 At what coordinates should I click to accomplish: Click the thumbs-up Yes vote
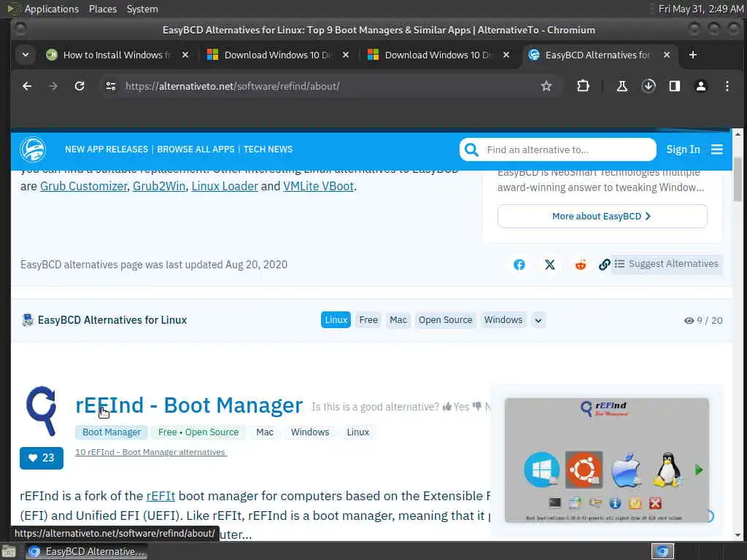click(457, 407)
